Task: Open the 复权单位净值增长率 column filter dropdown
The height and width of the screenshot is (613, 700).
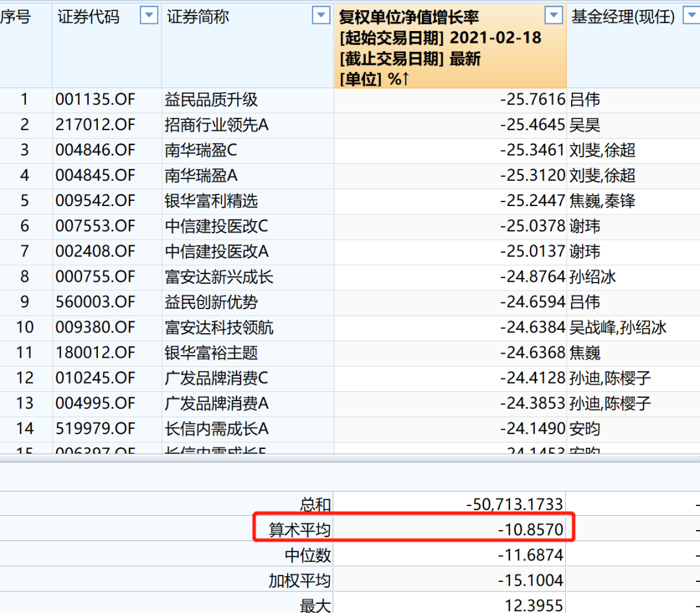Action: 554,16
